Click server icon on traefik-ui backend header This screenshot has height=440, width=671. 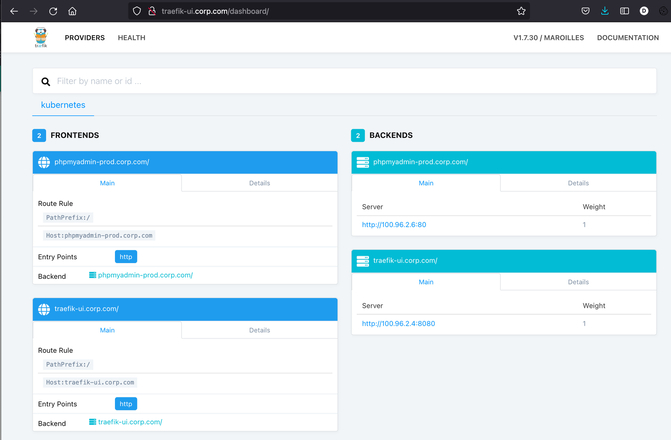362,261
